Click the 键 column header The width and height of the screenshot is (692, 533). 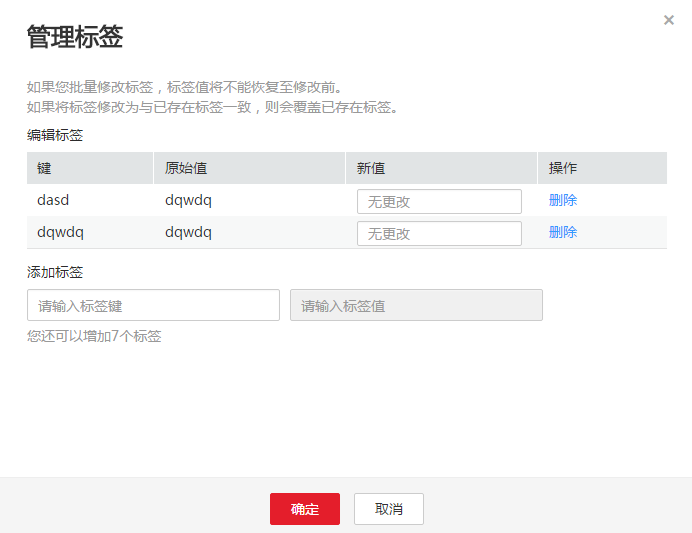(x=44, y=168)
